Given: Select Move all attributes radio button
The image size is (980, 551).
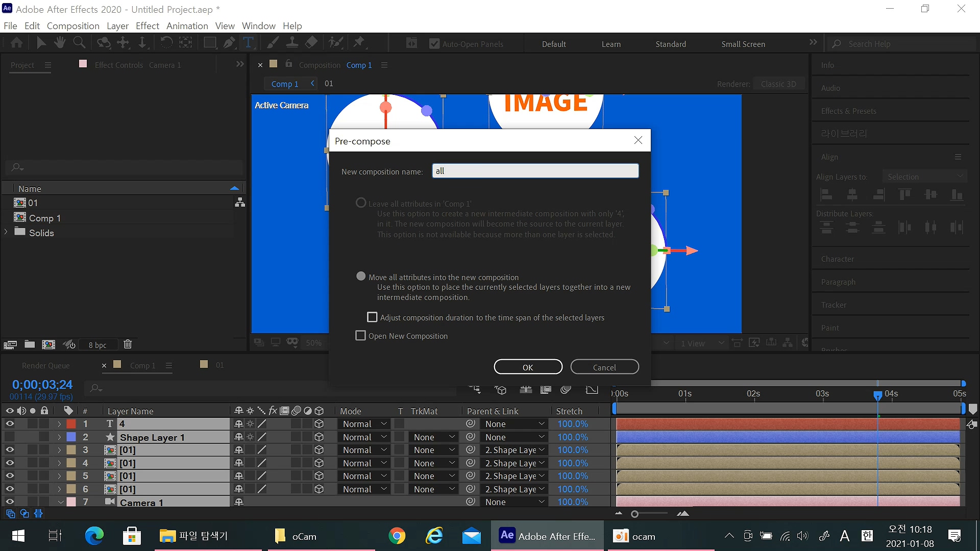Looking at the screenshot, I should (x=361, y=277).
